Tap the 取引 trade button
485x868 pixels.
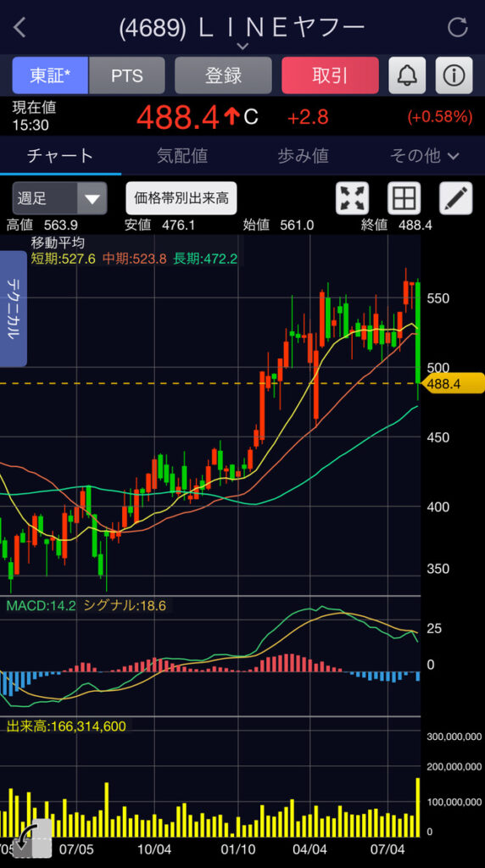[331, 75]
